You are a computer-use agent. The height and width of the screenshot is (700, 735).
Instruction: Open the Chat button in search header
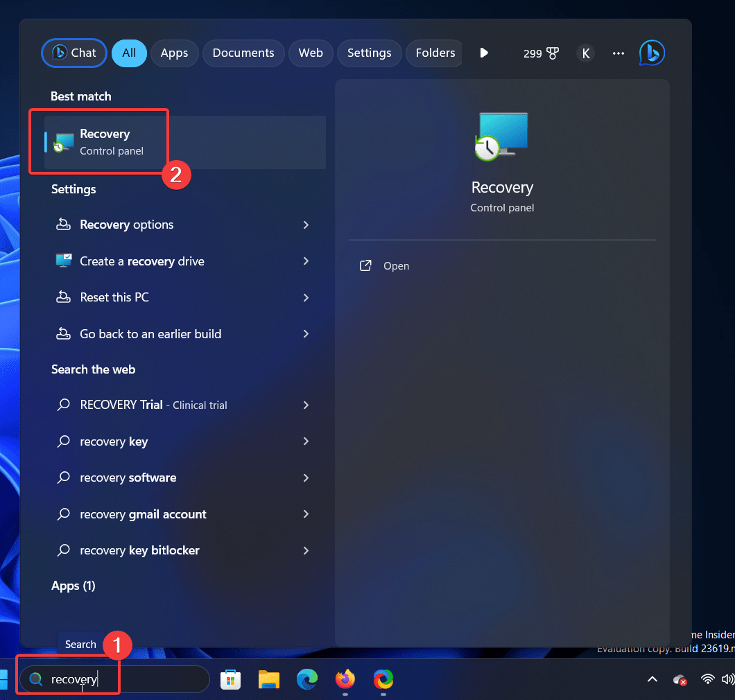pyautogui.click(x=74, y=53)
